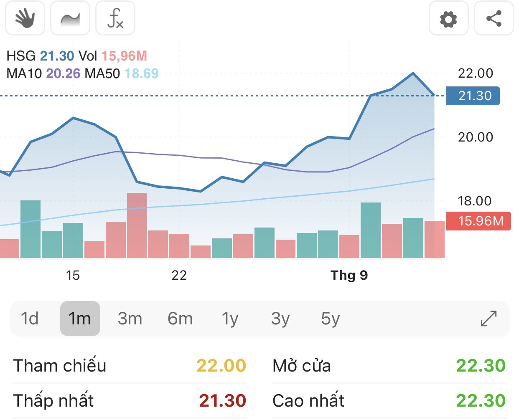Switch to the 5y timeframe
This screenshot has height=420, width=519.
(x=330, y=319)
